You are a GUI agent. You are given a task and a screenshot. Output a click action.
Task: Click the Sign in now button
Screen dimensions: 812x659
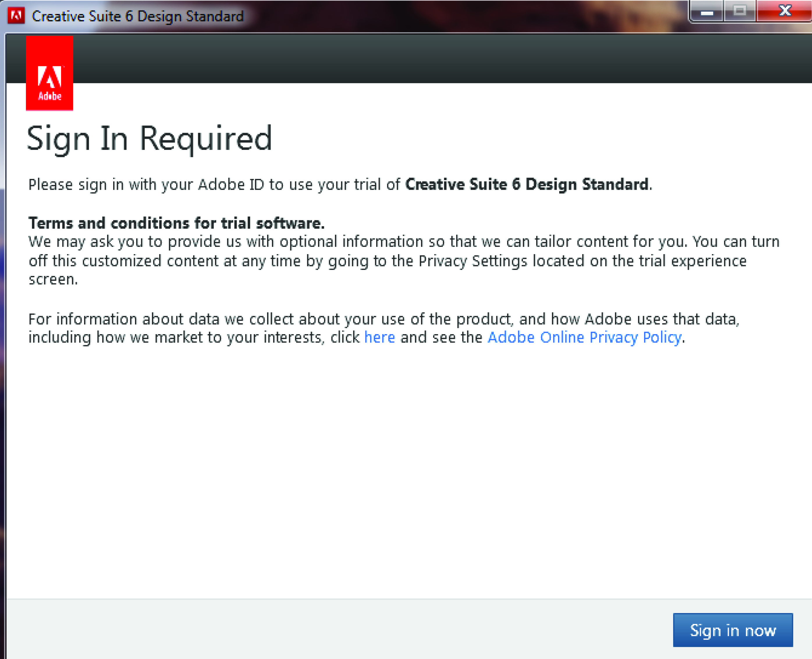click(x=733, y=630)
